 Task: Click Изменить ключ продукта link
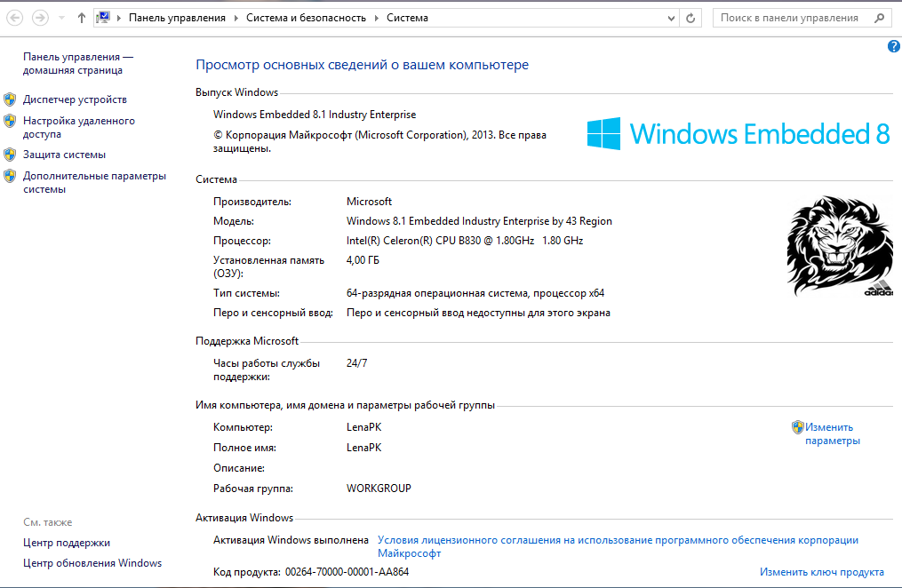[821, 572]
